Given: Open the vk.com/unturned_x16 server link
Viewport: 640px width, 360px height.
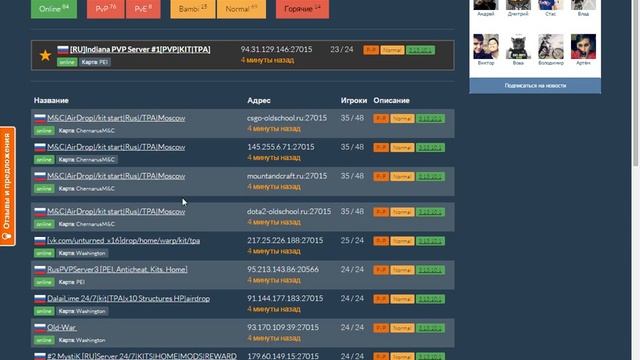Looking at the screenshot, I should (123, 240).
